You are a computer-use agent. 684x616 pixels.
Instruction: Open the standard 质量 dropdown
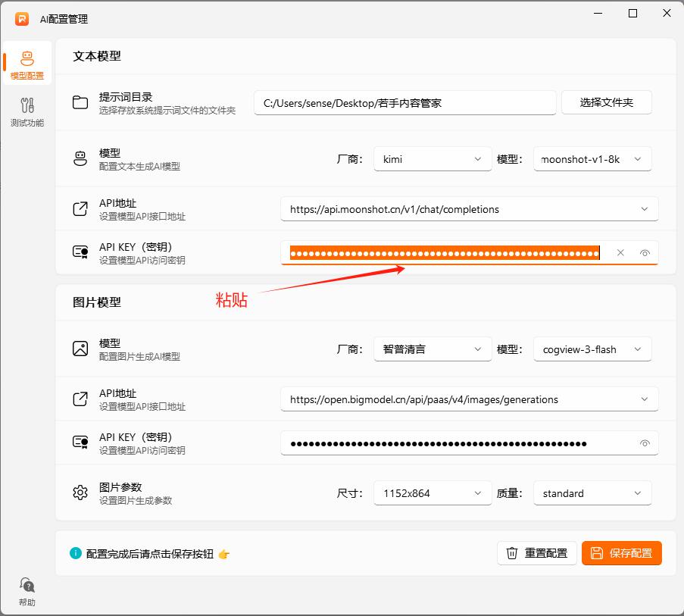coord(592,493)
